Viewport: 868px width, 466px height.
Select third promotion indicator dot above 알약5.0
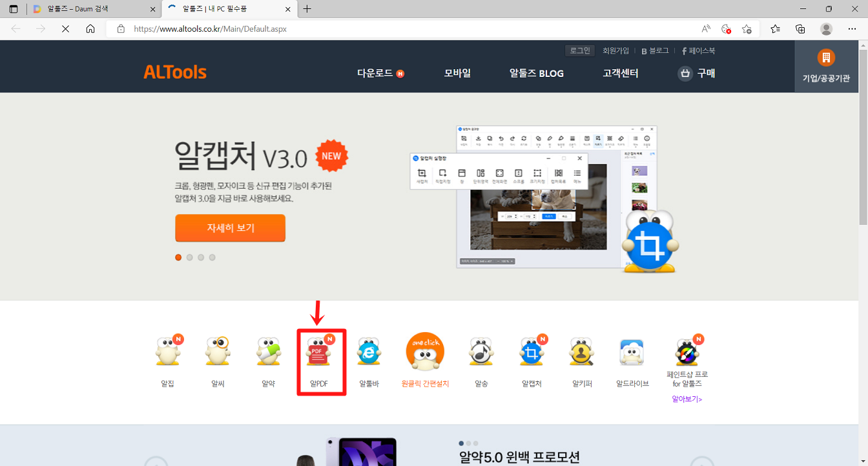click(476, 443)
